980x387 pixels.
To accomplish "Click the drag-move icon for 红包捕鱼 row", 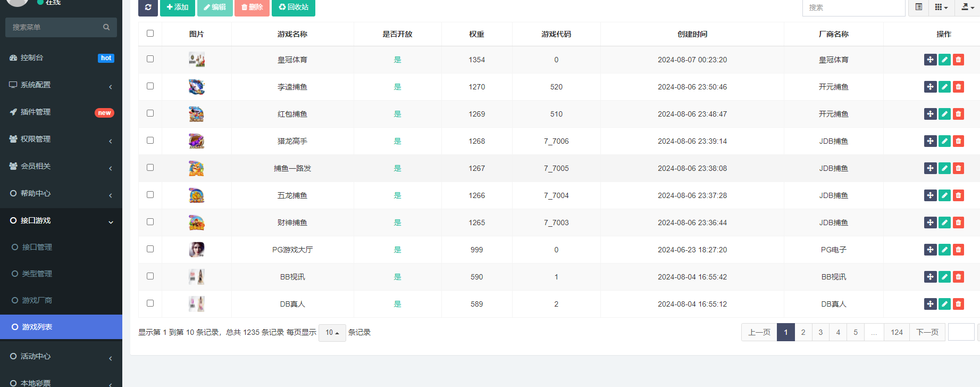I will tap(930, 114).
